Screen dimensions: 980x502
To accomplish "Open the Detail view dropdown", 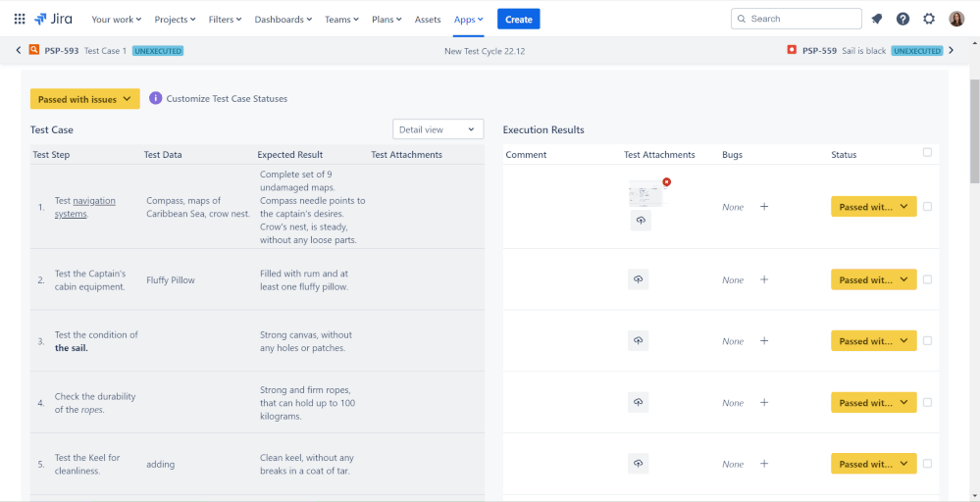I will point(438,129).
